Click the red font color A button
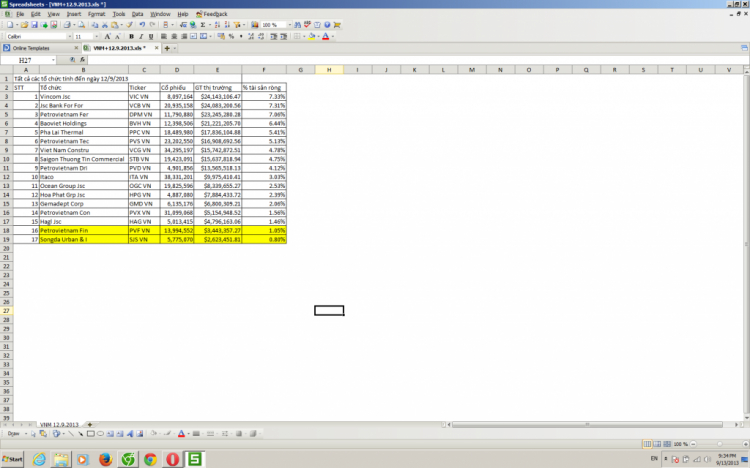Viewport: 750px width, 468px height. (325, 36)
